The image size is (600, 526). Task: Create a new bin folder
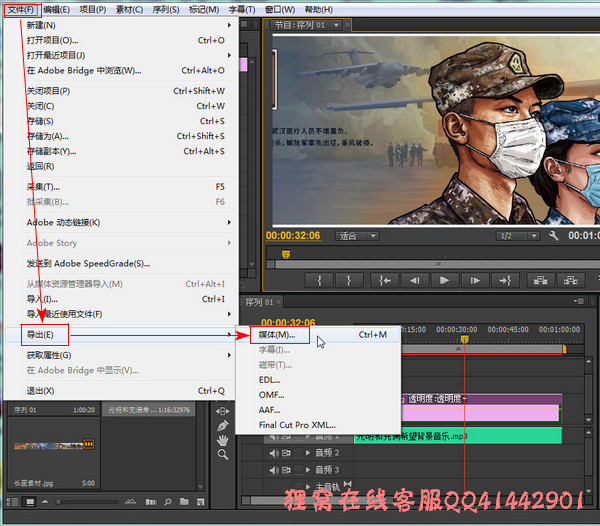[184, 502]
